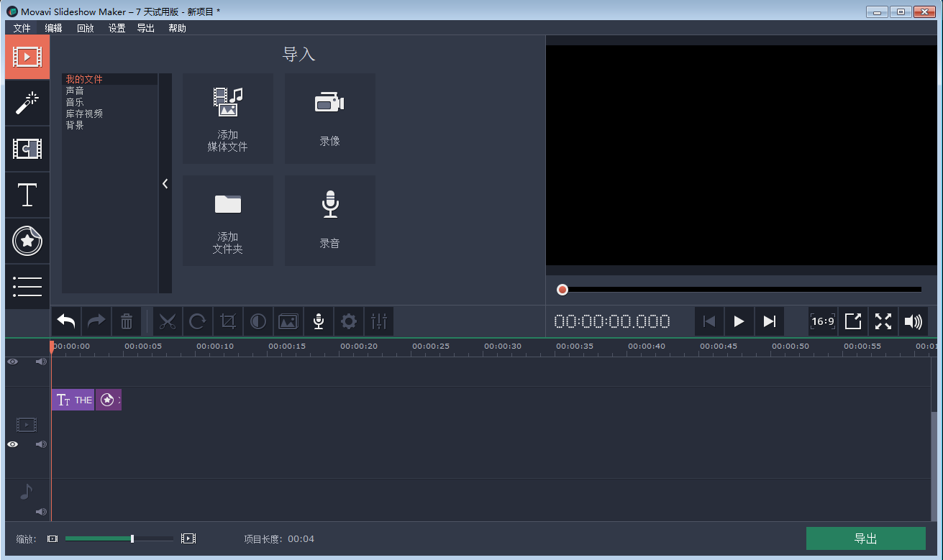Mute the audio track speaker
943x560 pixels.
pyautogui.click(x=41, y=512)
